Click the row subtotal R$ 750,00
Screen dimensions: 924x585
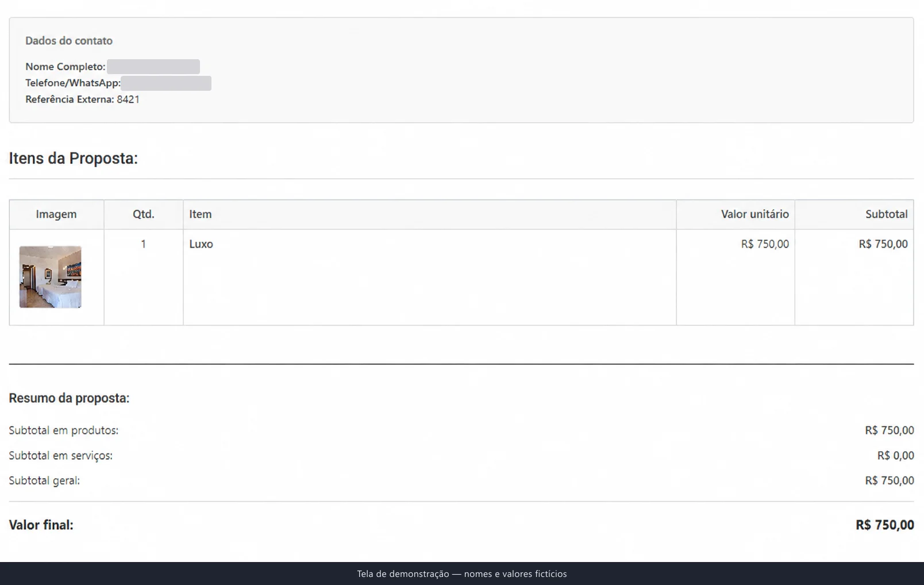[x=883, y=244]
